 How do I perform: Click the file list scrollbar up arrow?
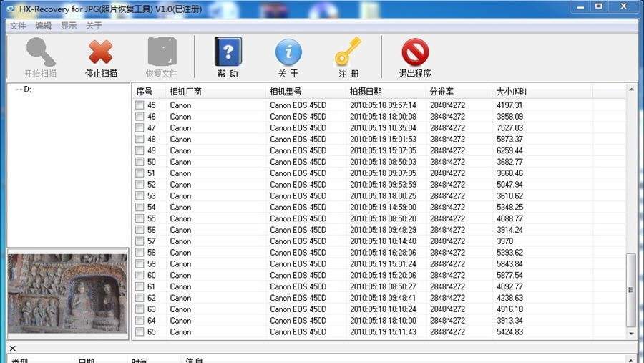click(x=631, y=89)
